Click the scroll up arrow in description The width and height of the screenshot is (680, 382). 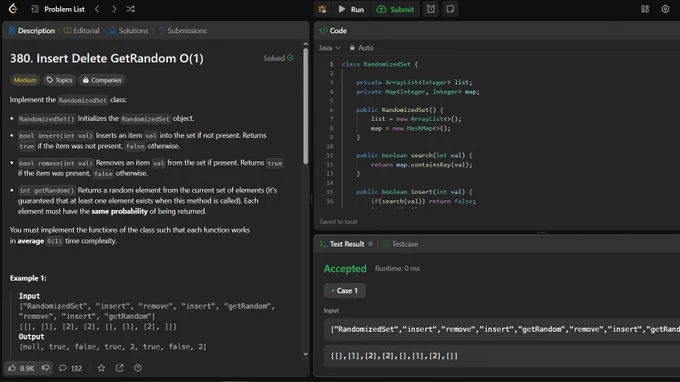[x=306, y=44]
